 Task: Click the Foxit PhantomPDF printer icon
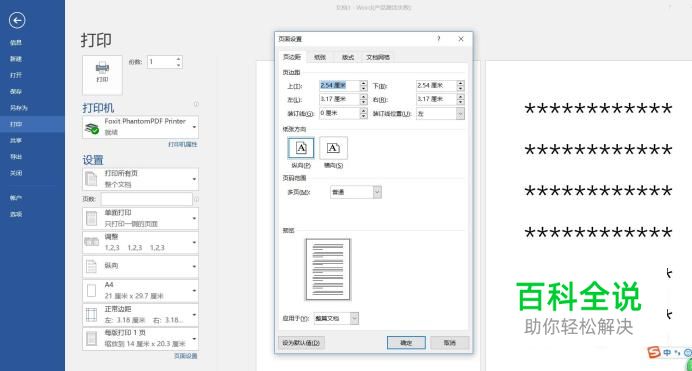pyautogui.click(x=92, y=128)
